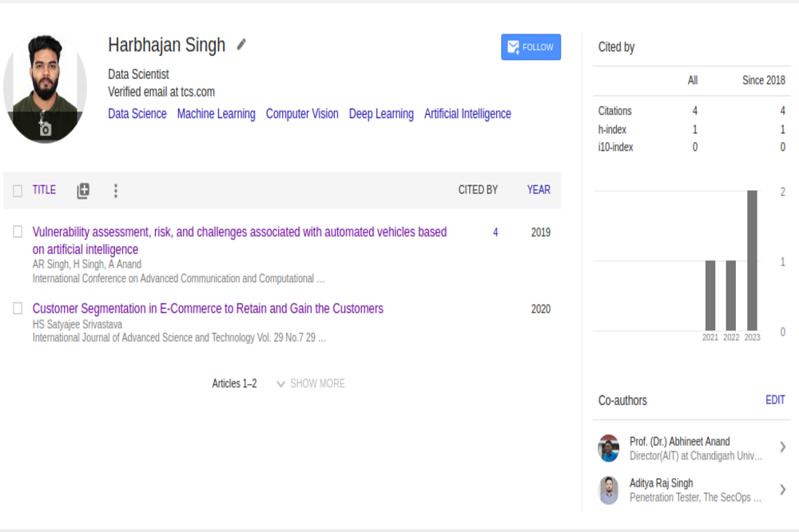This screenshot has height=532, width=799.
Task: Select all articles with header checkbox
Action: click(x=18, y=191)
